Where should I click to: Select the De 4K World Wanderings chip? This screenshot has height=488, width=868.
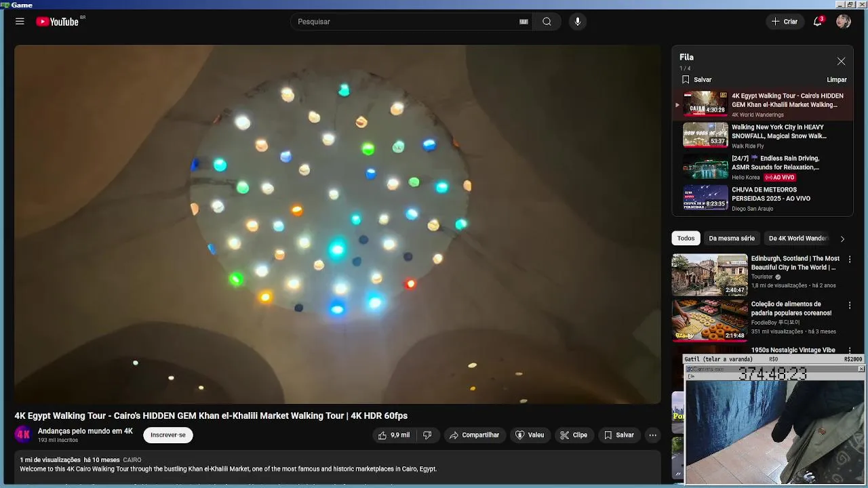[x=798, y=239]
